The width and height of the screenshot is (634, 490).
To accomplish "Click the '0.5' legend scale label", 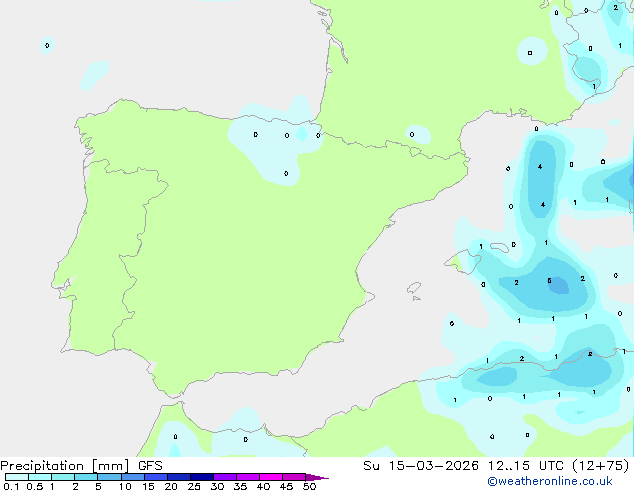I will point(35,486).
